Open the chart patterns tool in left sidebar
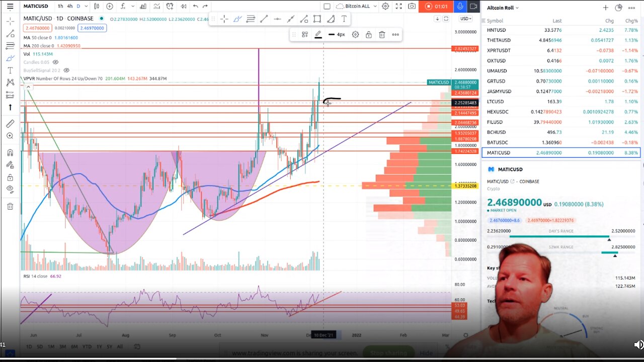 click(10, 82)
